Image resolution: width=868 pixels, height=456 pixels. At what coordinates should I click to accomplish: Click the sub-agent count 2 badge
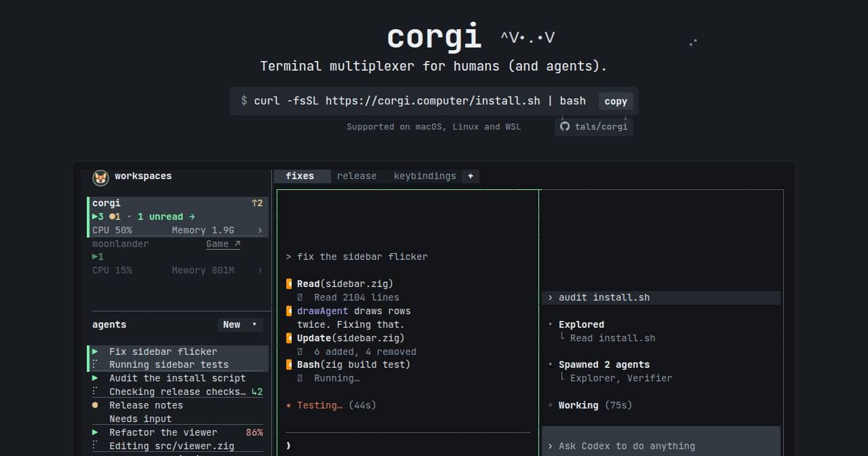point(257,392)
